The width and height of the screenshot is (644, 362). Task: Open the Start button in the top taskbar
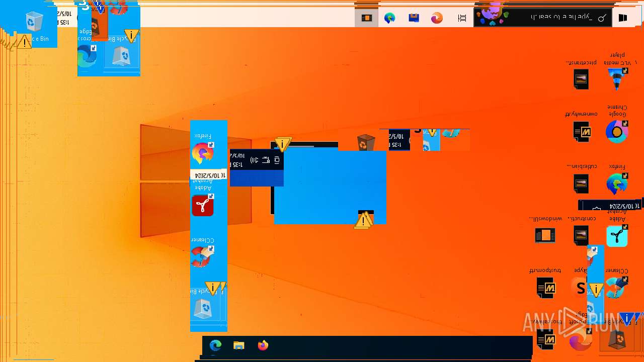click(623, 18)
